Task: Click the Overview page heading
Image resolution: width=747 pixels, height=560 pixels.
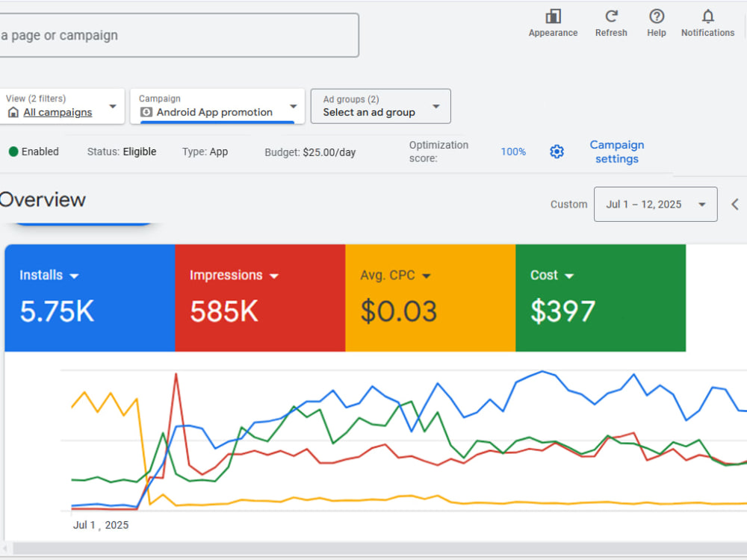Action: (43, 200)
